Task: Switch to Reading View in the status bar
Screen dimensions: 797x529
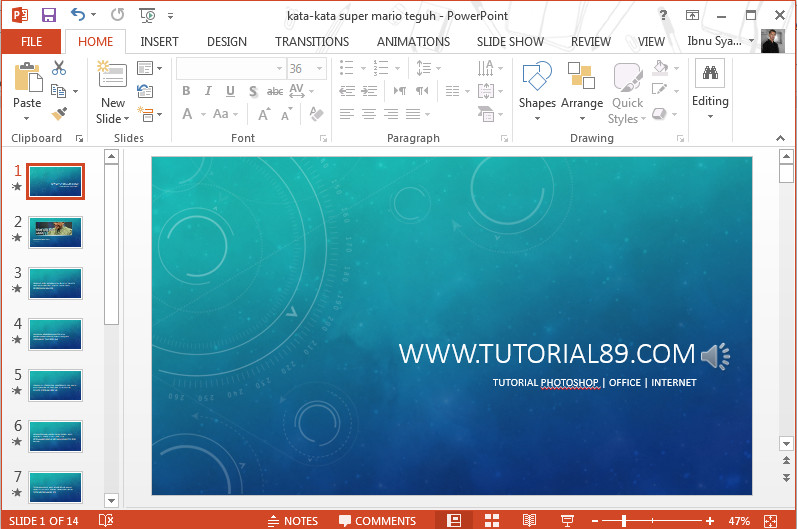Action: [x=529, y=520]
